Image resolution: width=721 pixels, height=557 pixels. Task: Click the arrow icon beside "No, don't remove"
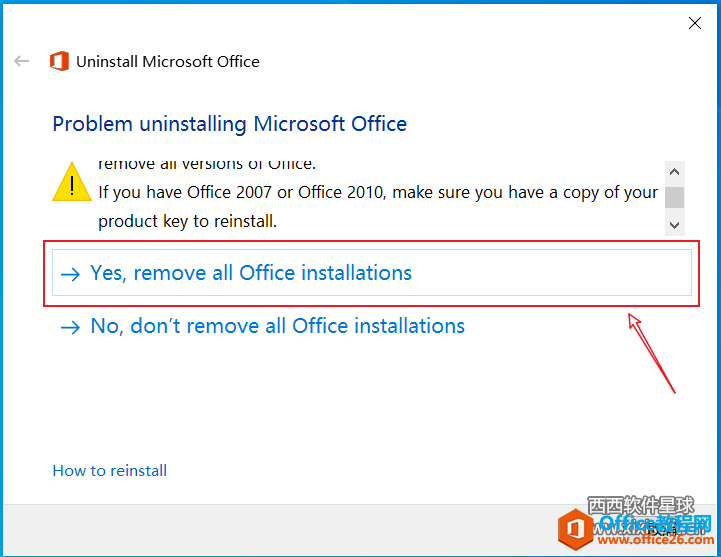[70, 327]
